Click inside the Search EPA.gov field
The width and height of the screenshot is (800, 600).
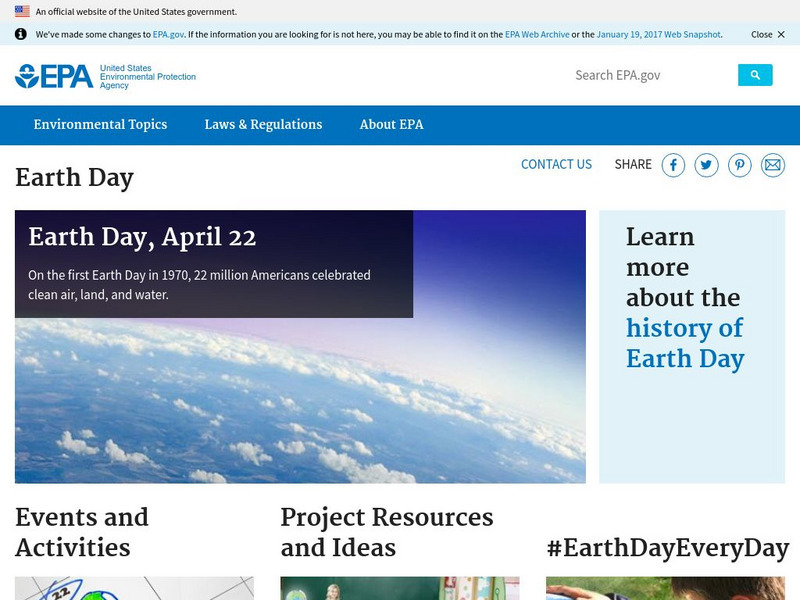(x=650, y=75)
